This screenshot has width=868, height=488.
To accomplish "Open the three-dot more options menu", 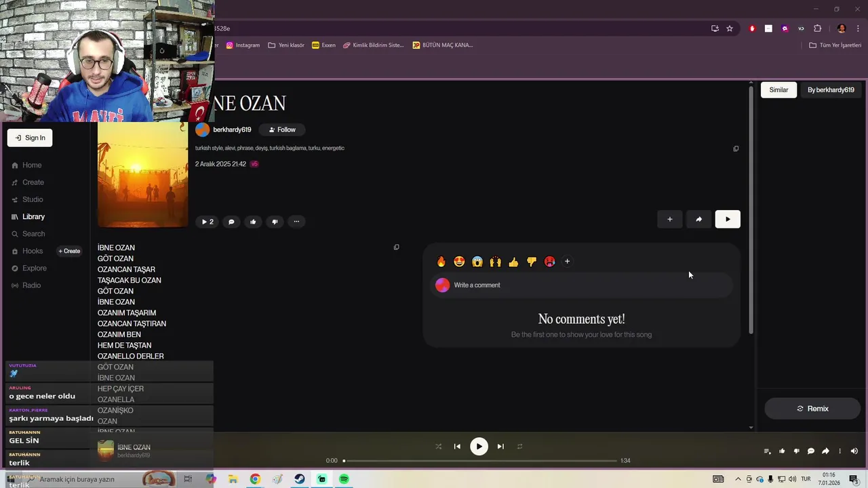I will tap(296, 222).
